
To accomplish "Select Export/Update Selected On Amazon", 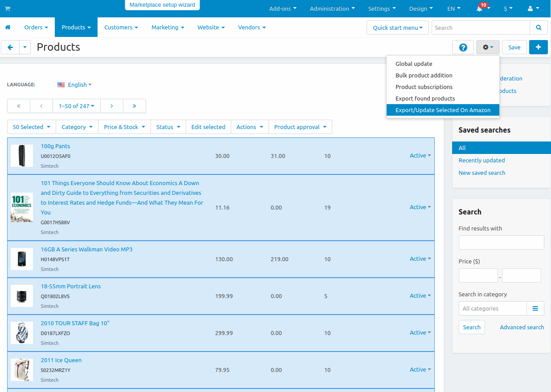I will [x=443, y=110].
